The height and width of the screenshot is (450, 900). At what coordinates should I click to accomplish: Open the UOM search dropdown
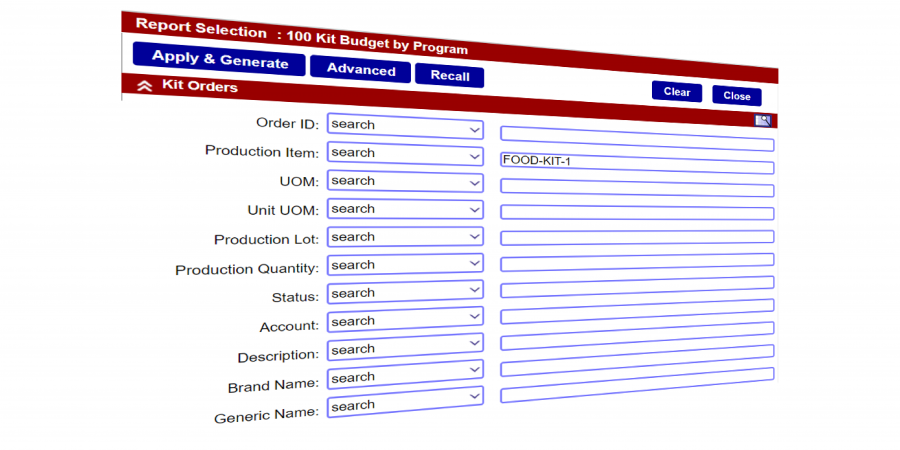click(x=405, y=181)
